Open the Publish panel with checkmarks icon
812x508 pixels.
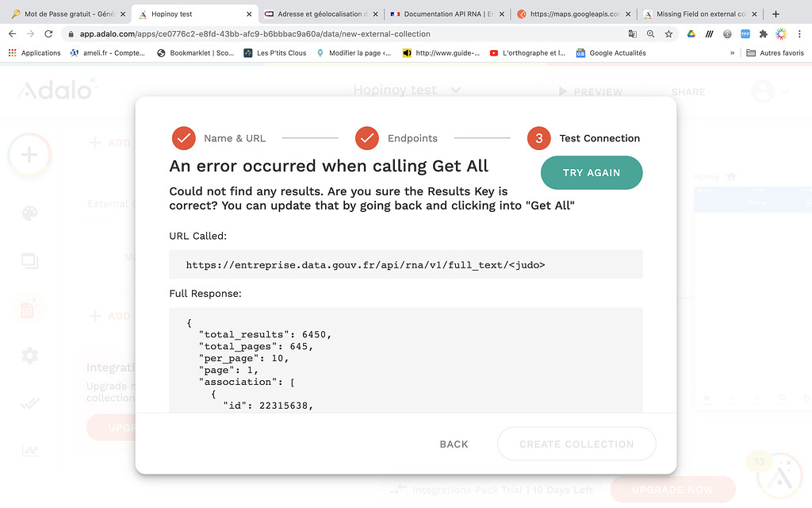(29, 403)
